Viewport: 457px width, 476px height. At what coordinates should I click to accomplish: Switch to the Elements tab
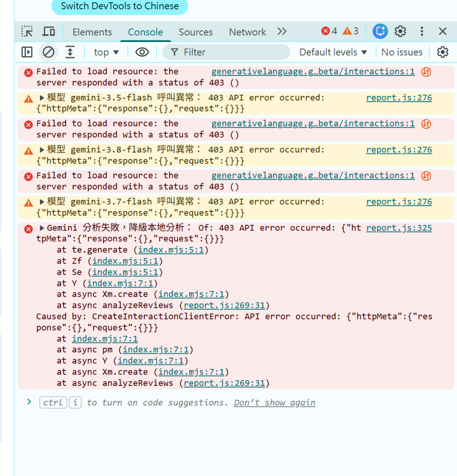point(92,32)
